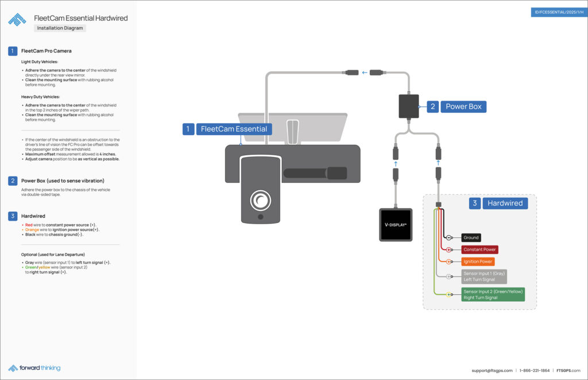The height and width of the screenshot is (380, 588).
Task: Click the forward thinking logo in the footer
Action: [x=34, y=368]
